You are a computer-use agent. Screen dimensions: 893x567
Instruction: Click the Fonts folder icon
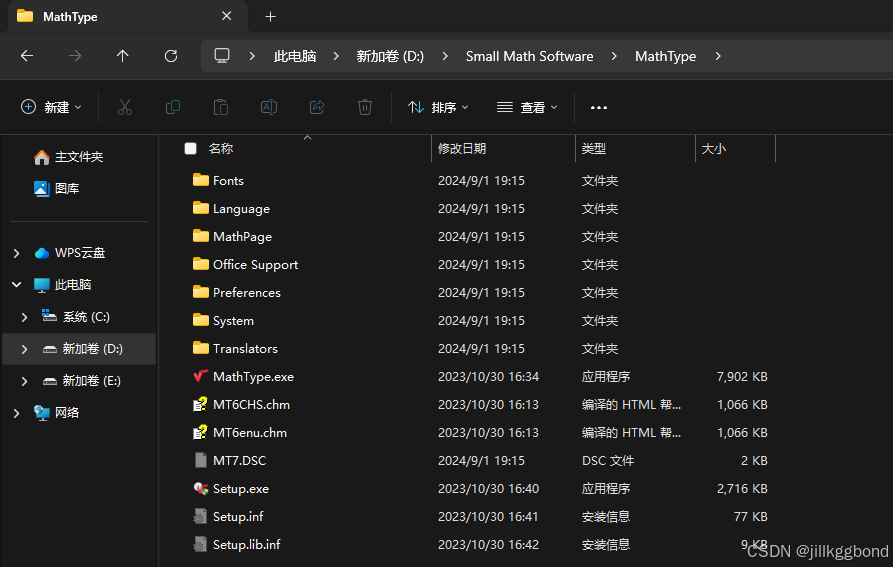pyautogui.click(x=200, y=180)
